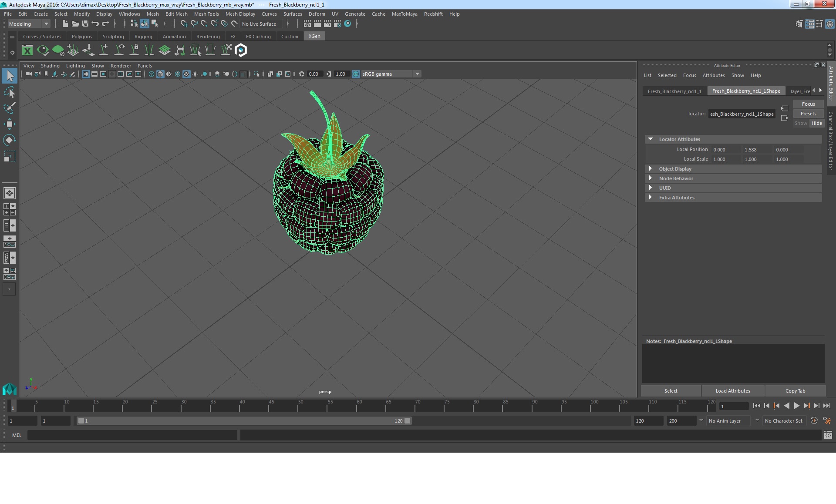The image size is (836, 504).
Task: Open Render Settings clapperboard icon
Action: tap(337, 24)
